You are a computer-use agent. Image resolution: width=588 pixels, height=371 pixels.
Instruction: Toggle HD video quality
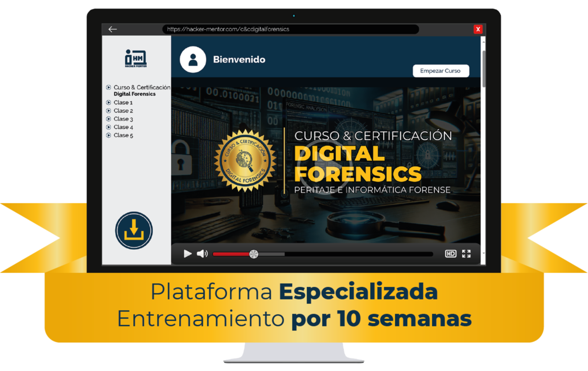pyautogui.click(x=450, y=254)
